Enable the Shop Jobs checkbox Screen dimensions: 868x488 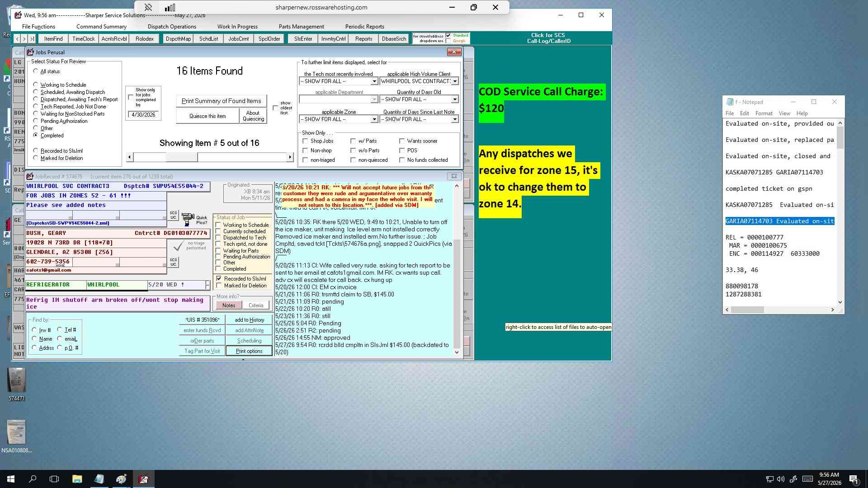point(305,141)
